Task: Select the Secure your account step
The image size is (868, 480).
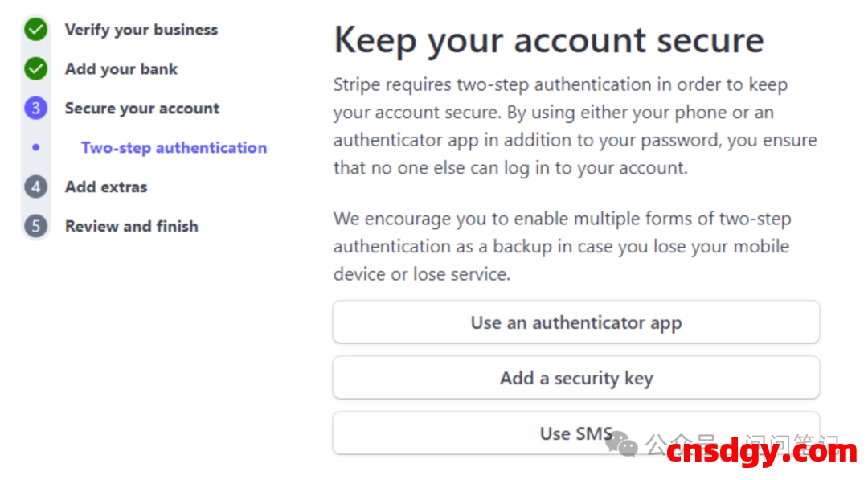Action: tap(141, 109)
